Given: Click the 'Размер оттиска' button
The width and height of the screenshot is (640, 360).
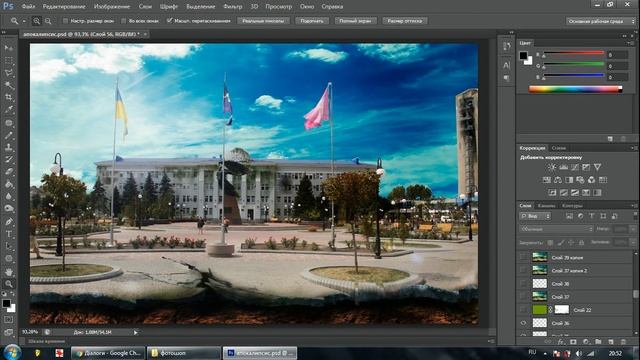Looking at the screenshot, I should pyautogui.click(x=405, y=21).
